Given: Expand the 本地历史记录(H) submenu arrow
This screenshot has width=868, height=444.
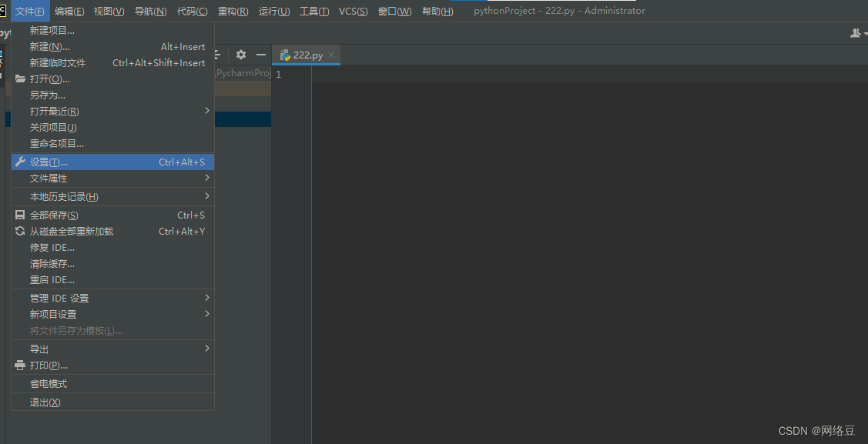Looking at the screenshot, I should [x=207, y=195].
